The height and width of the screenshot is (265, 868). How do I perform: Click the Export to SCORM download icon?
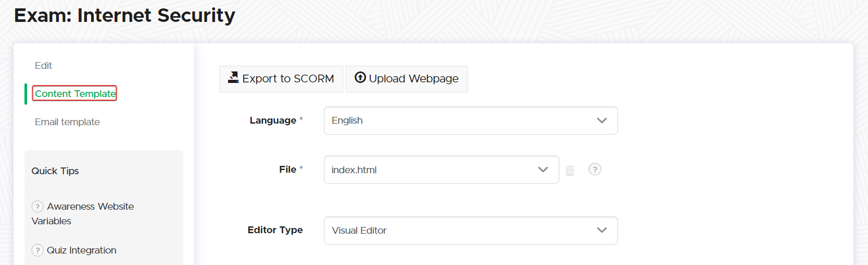[x=233, y=78]
